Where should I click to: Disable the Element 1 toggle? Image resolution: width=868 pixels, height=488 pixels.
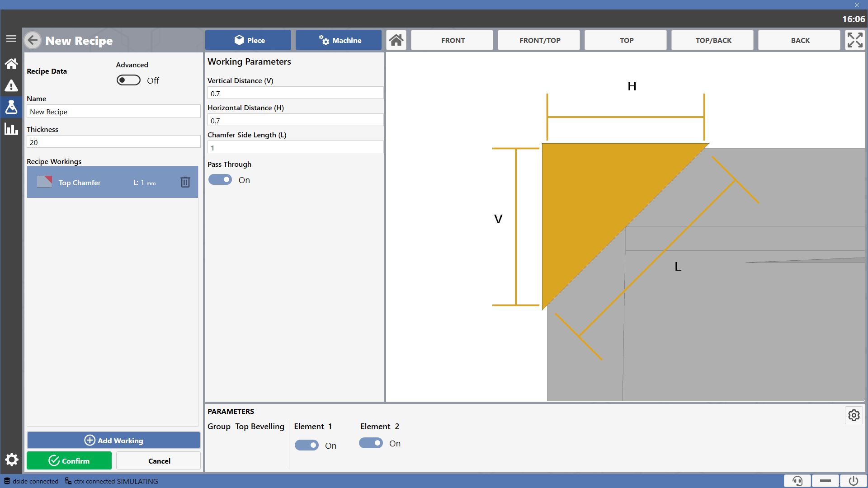(307, 446)
